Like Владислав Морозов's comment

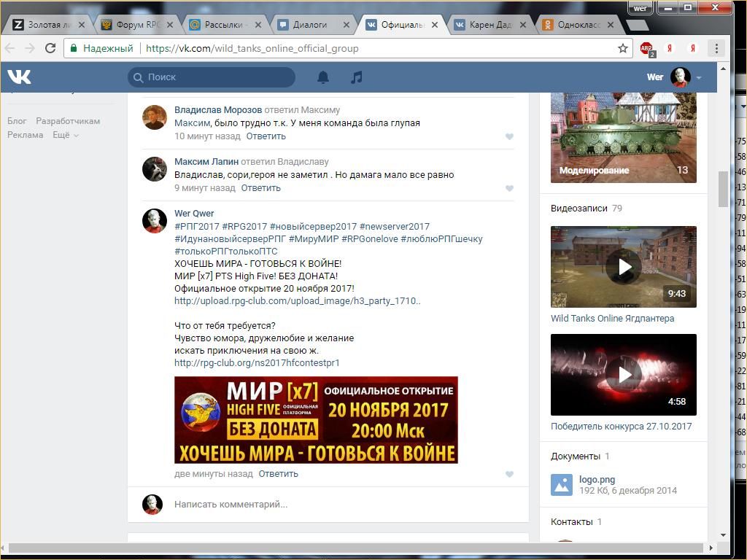[509, 136]
